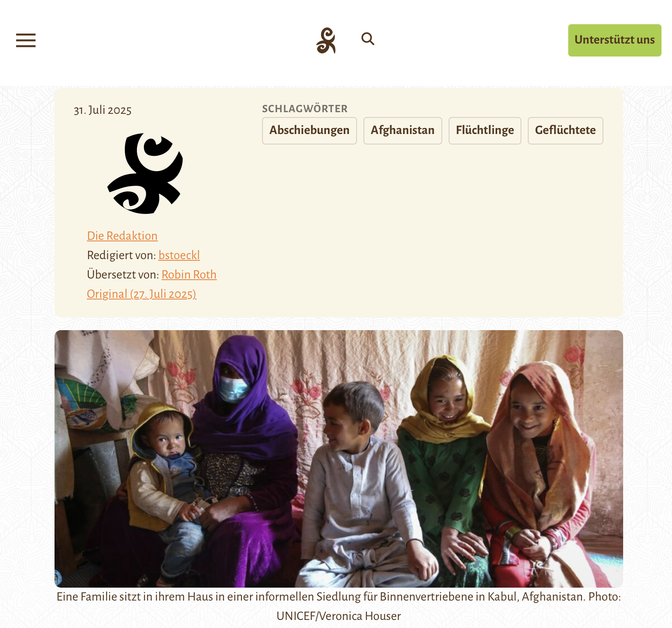672x628 pixels.
Task: Open site search with magnifier icon
Action: point(367,39)
